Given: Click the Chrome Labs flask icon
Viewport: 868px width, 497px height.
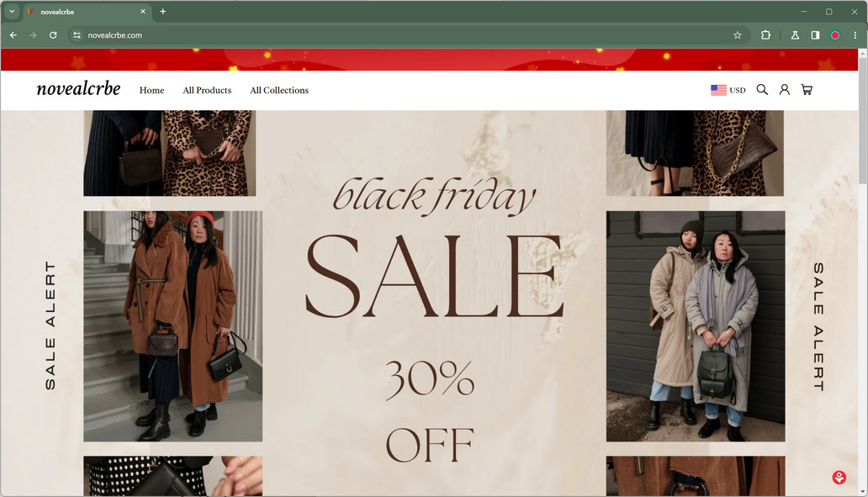Looking at the screenshot, I should coord(795,34).
